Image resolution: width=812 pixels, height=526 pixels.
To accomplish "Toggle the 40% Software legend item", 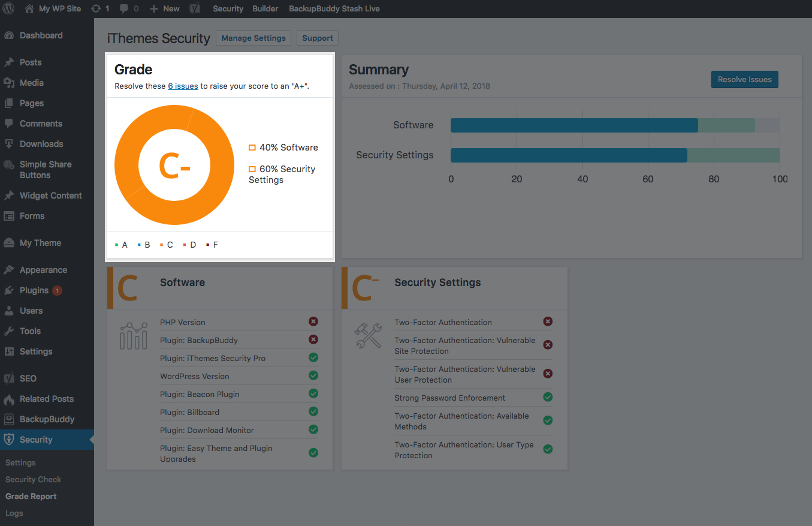I will [x=283, y=148].
